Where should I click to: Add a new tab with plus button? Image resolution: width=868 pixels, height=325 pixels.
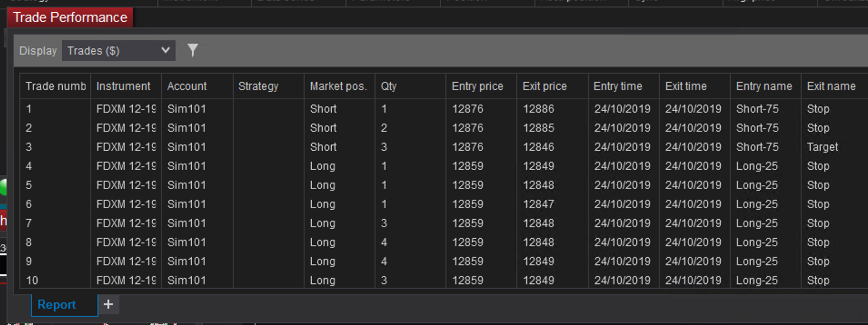click(x=108, y=305)
